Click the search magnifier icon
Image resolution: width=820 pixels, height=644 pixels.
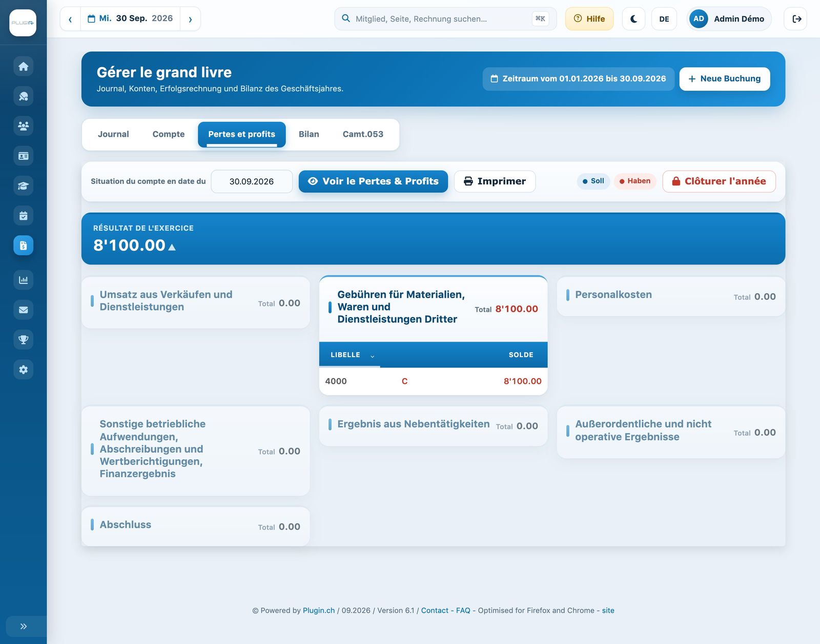(346, 18)
